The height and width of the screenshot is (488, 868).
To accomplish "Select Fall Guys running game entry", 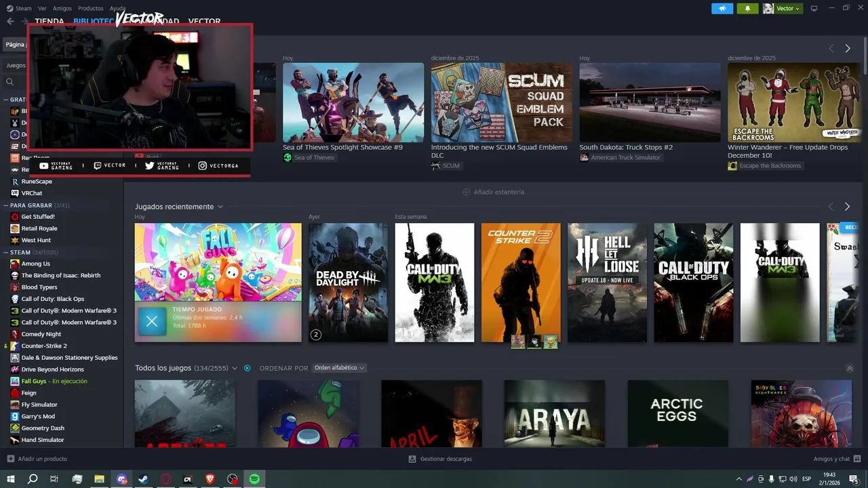I will (54, 381).
